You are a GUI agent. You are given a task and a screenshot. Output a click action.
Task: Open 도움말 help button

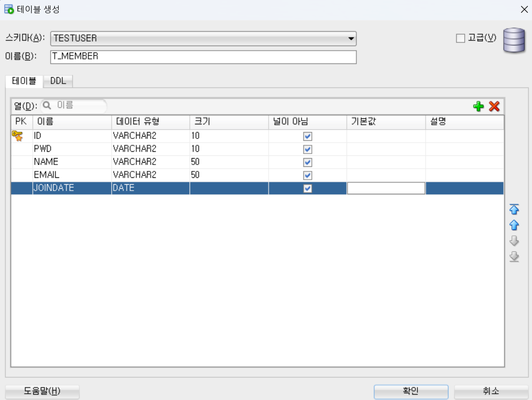(x=43, y=391)
